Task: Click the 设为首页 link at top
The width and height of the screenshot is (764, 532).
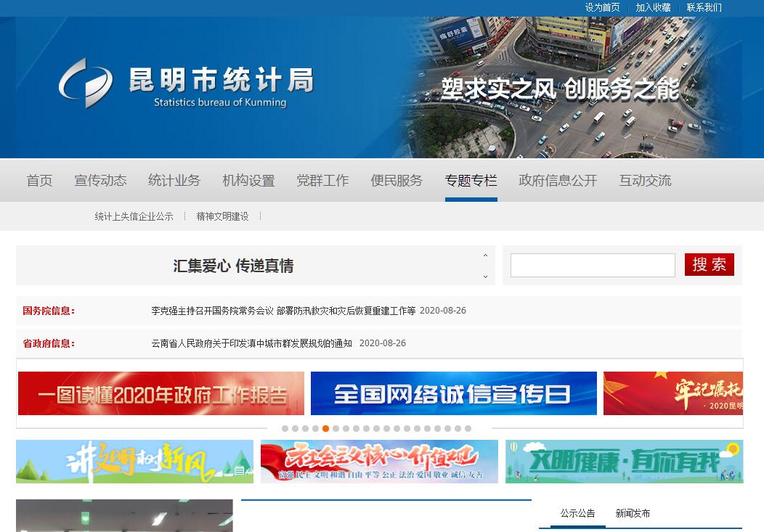Action: coord(602,7)
